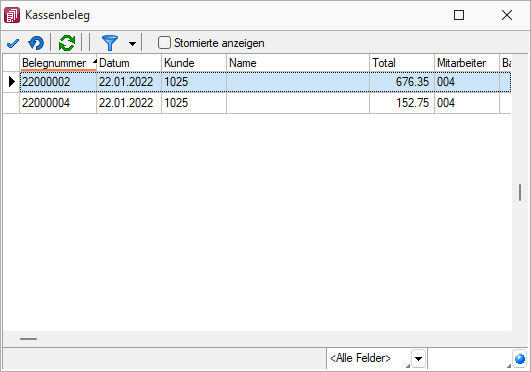Click the vertical scrollbar thumb
This screenshot has height=372, width=531.
tap(520, 193)
